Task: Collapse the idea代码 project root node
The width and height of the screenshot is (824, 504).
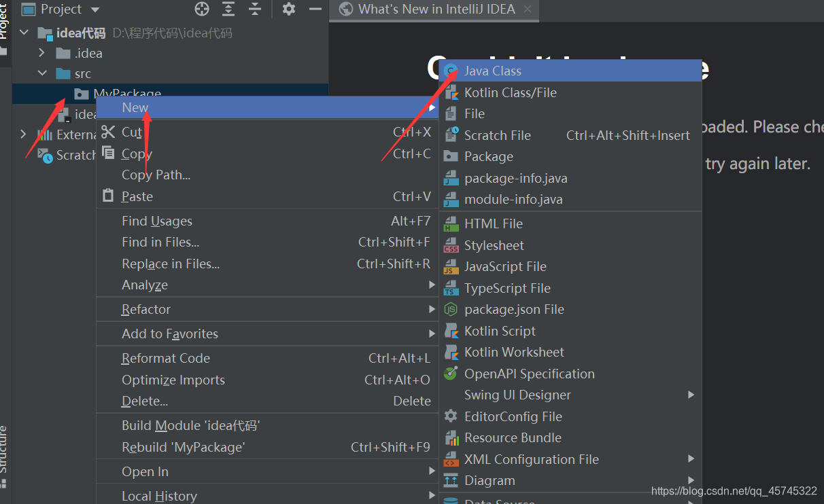Action: click(x=25, y=33)
